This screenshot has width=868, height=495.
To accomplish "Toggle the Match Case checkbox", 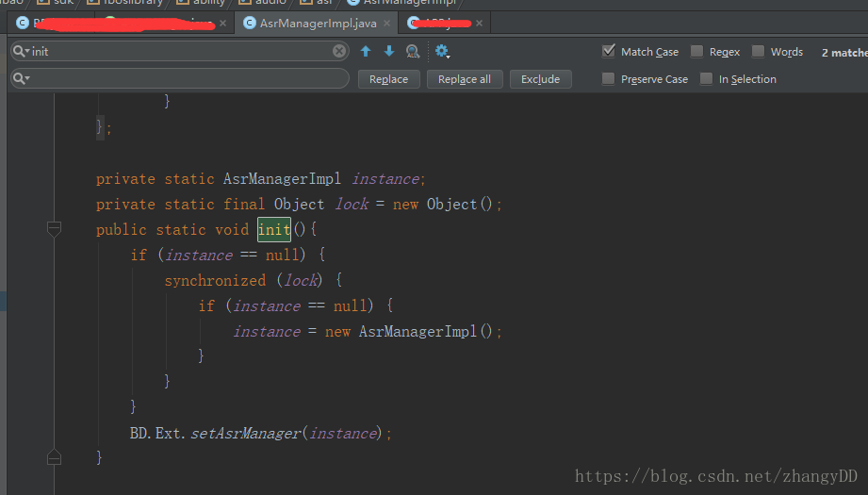I will coord(609,51).
